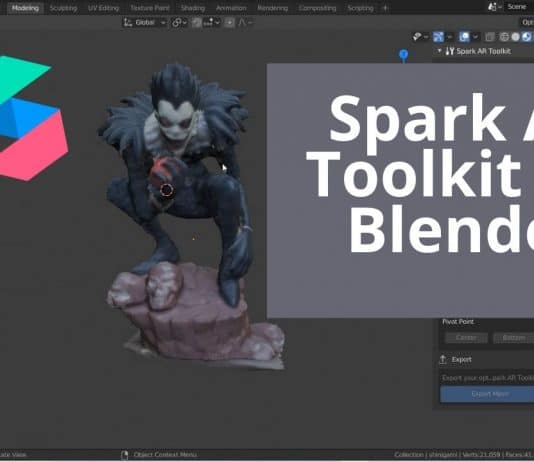The image size is (534, 462).
Task: Collapse the Spark AR Toolkit panel
Action: (x=439, y=51)
